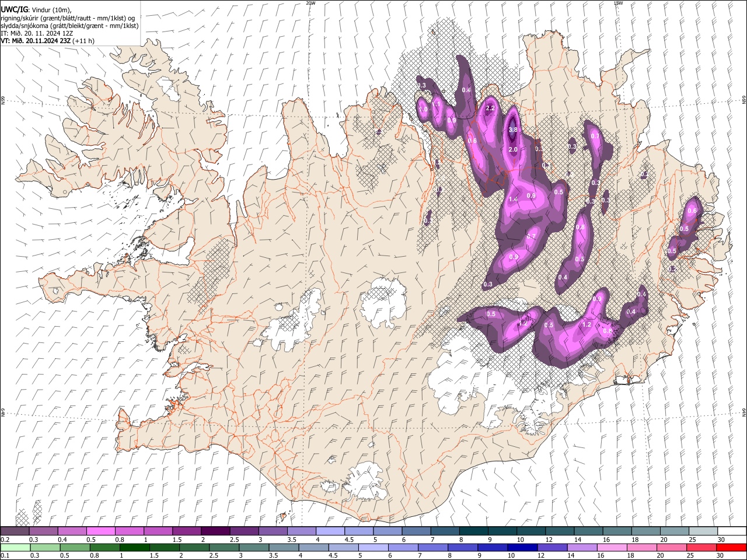Click the 'slydda/snjókoma' legend description line
This screenshot has height=560, width=747.
(69, 26)
